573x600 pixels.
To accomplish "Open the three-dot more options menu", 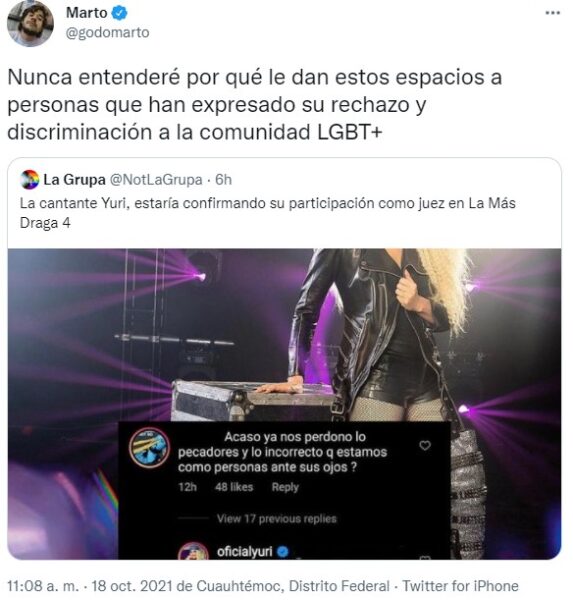I will point(553,13).
